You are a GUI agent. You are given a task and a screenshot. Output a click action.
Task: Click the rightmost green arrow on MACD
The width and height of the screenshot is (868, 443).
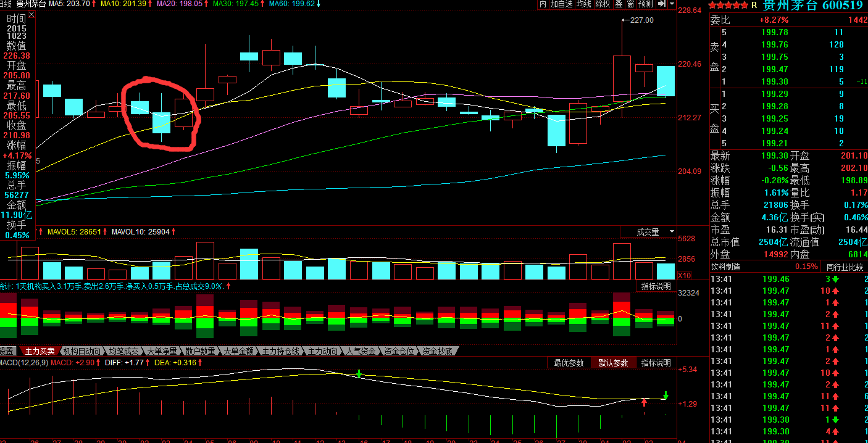(x=666, y=395)
